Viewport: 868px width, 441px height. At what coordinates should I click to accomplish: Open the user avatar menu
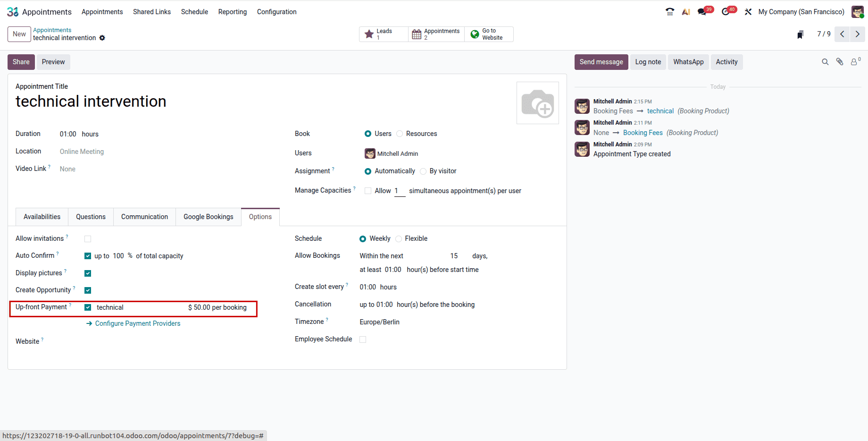tap(858, 12)
